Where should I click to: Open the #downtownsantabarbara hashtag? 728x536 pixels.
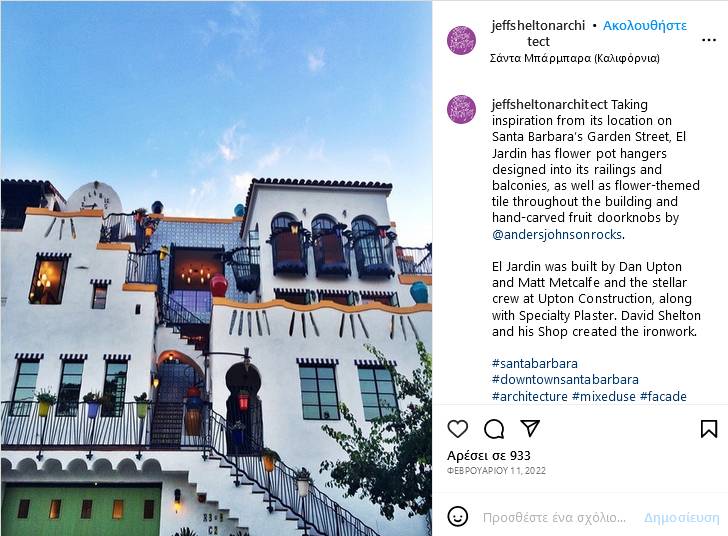tap(565, 379)
